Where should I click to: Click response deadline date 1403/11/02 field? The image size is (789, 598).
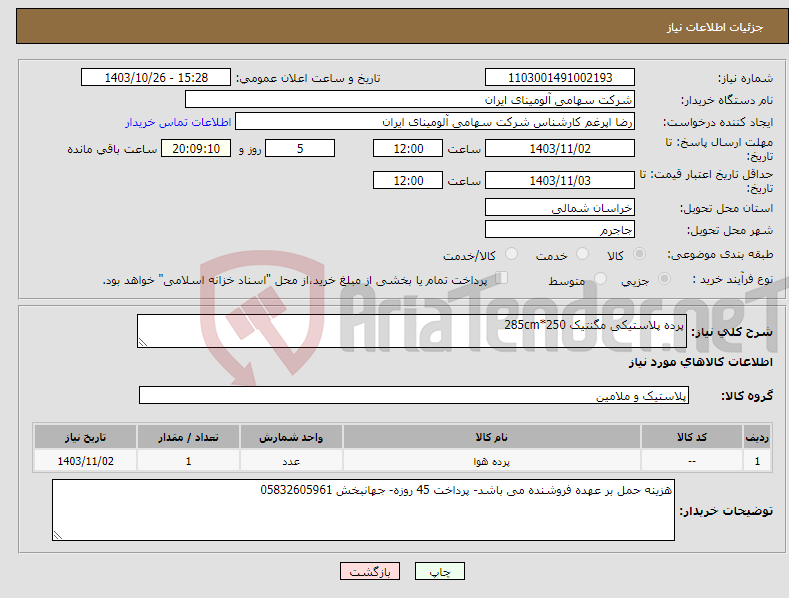click(x=560, y=148)
